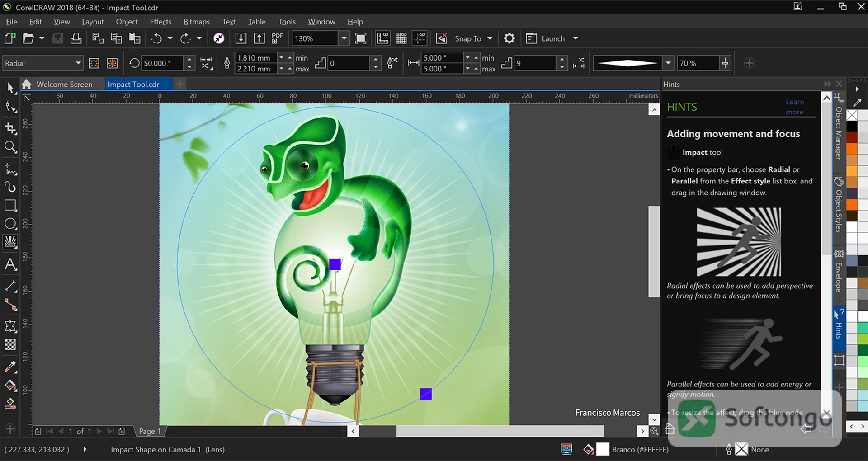Viewport: 868px width, 461px height.
Task: Click the New document icon
Action: click(x=10, y=38)
